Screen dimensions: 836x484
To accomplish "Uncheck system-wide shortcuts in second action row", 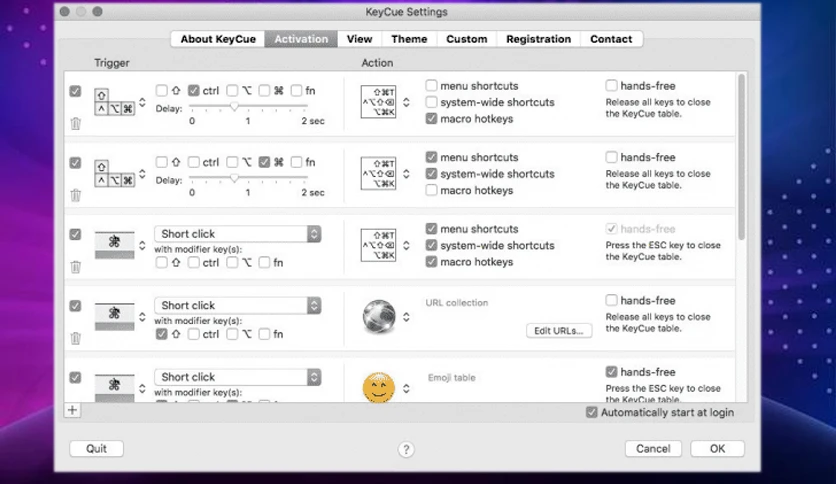I will click(x=431, y=174).
